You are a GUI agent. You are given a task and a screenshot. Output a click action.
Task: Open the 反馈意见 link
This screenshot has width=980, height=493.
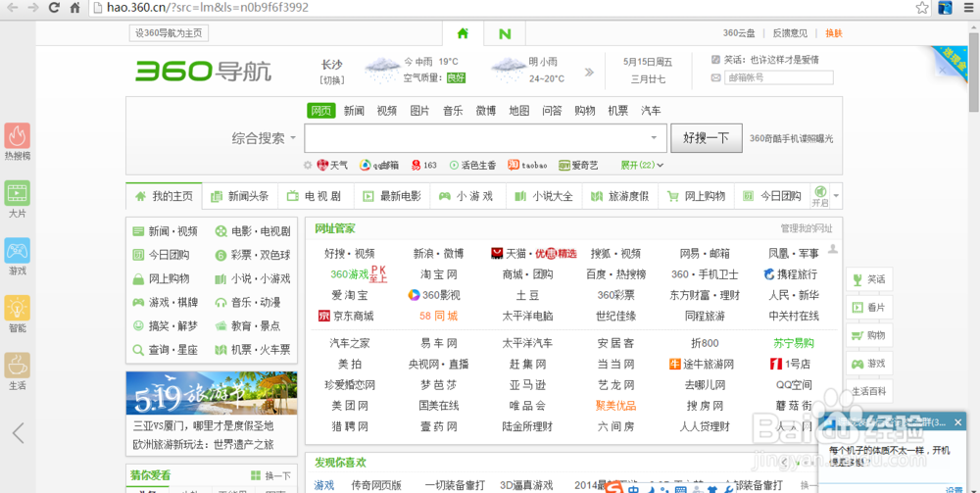[790, 33]
